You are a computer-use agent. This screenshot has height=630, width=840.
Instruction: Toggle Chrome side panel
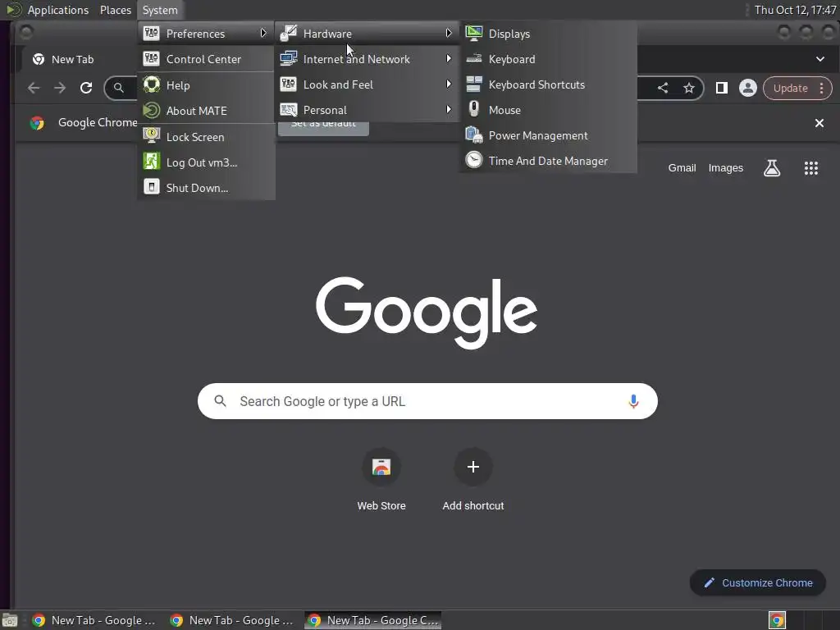pos(722,88)
